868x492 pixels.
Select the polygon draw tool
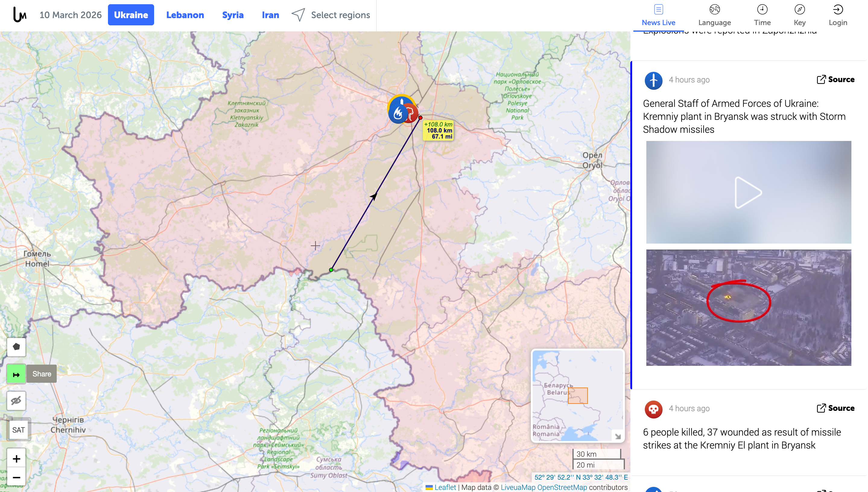click(x=16, y=347)
